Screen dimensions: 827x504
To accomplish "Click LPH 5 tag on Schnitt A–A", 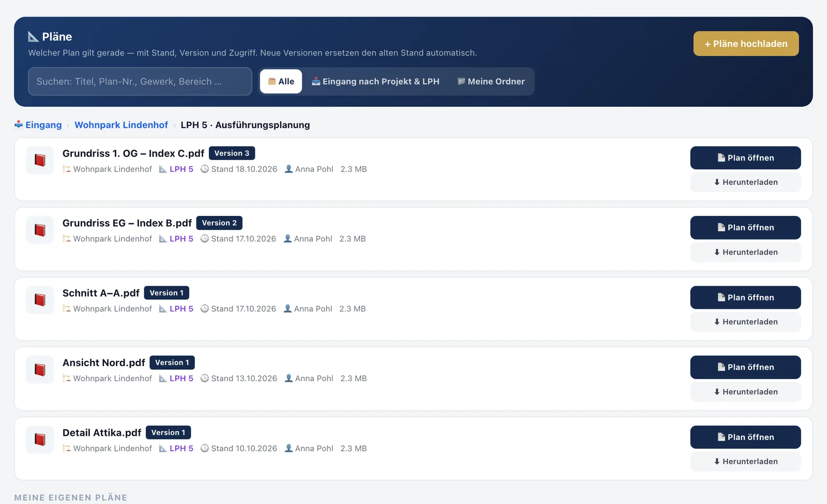I will click(176, 309).
